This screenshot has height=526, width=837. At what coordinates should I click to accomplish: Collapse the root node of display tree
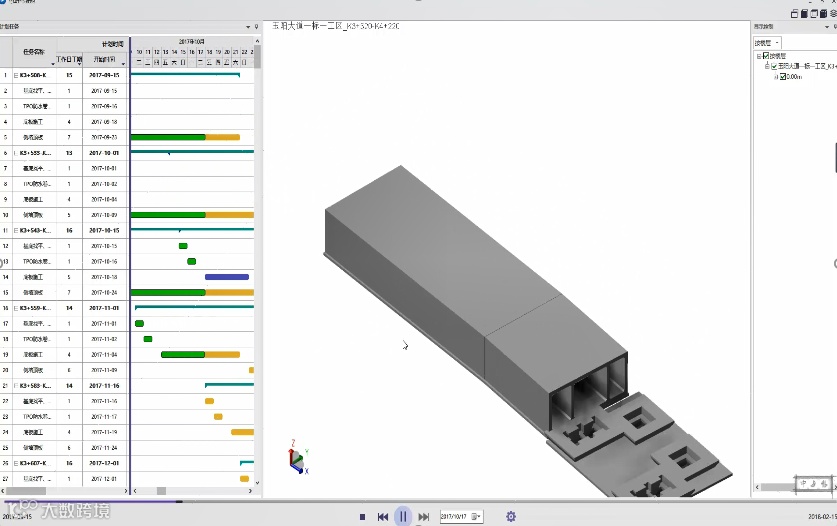pos(759,56)
